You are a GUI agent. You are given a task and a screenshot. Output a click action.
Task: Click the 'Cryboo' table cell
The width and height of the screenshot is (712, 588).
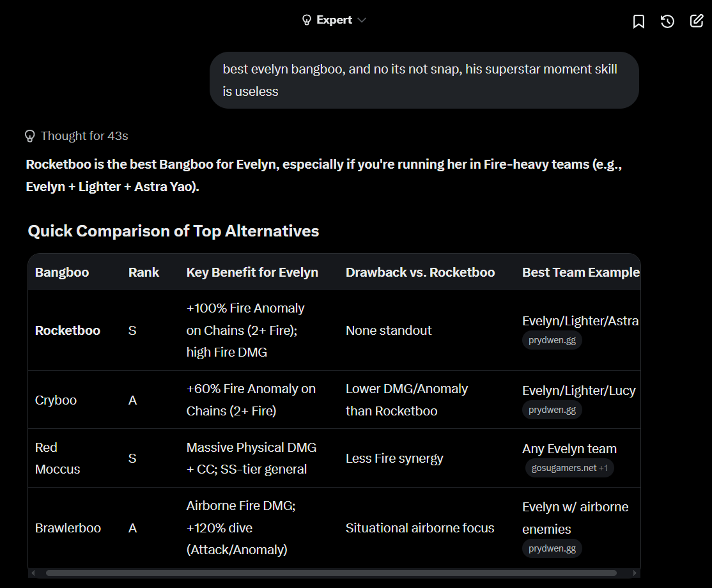pyautogui.click(x=56, y=400)
